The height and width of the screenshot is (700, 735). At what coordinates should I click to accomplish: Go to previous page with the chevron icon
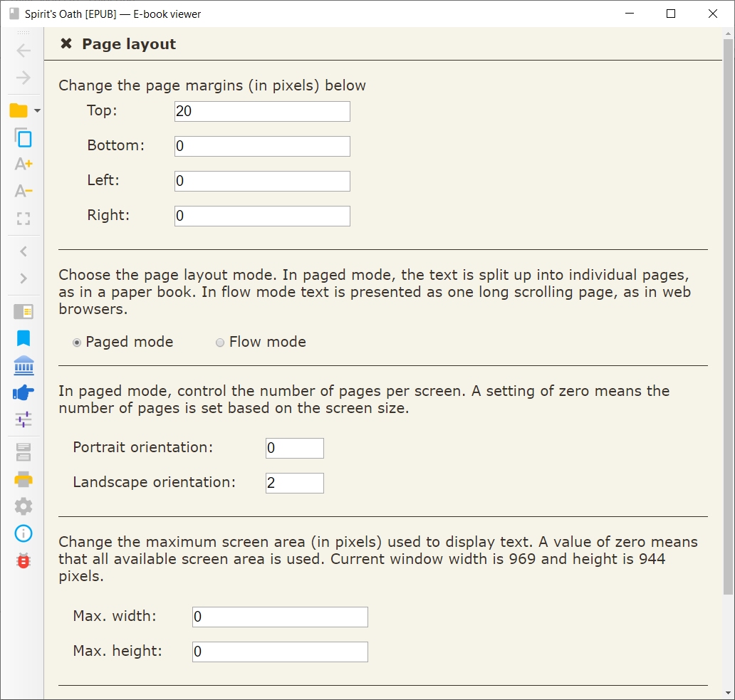[24, 251]
